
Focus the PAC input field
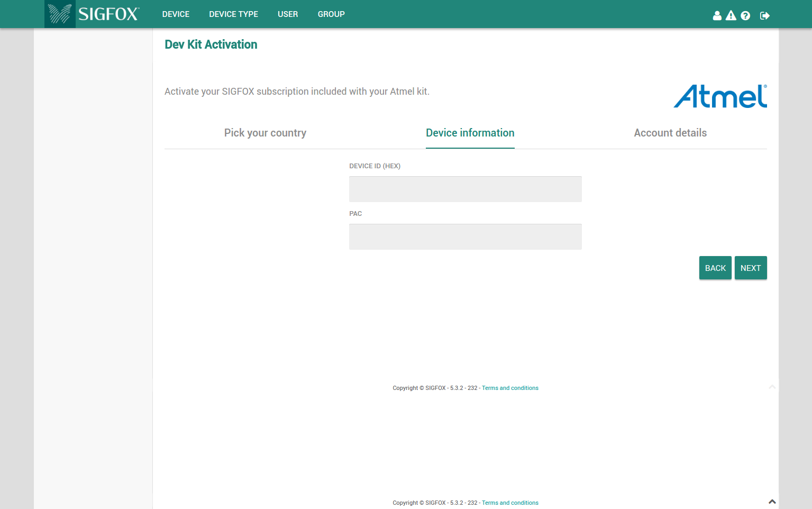[466, 237]
